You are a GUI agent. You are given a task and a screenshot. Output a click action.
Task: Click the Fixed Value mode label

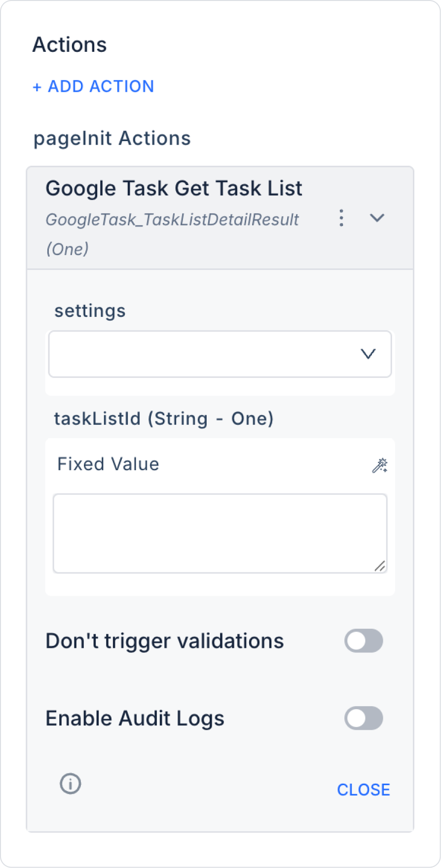108,464
